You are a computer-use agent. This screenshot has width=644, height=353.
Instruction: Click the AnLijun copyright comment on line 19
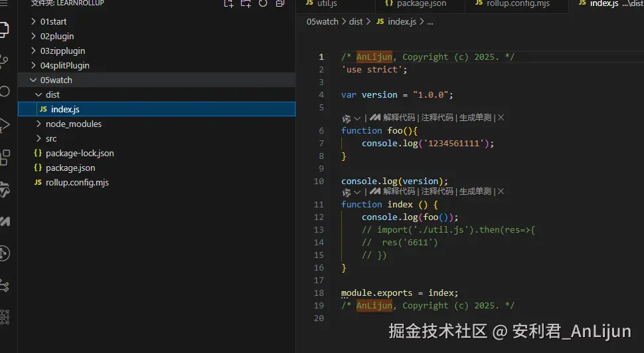tap(428, 306)
